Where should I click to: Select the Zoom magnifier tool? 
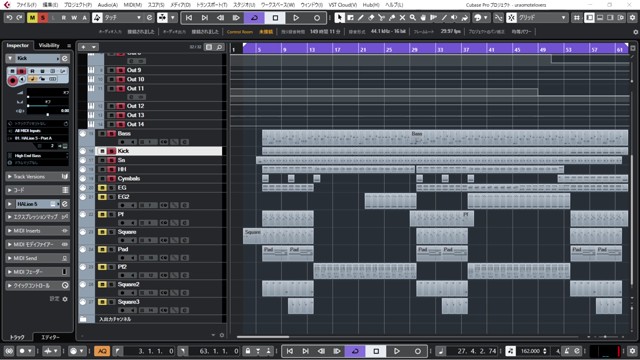(x=413, y=18)
